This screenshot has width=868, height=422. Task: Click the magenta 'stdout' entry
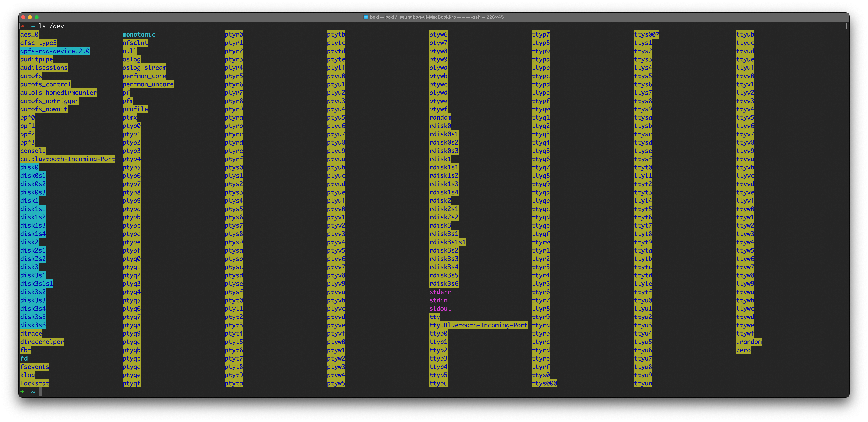click(440, 309)
